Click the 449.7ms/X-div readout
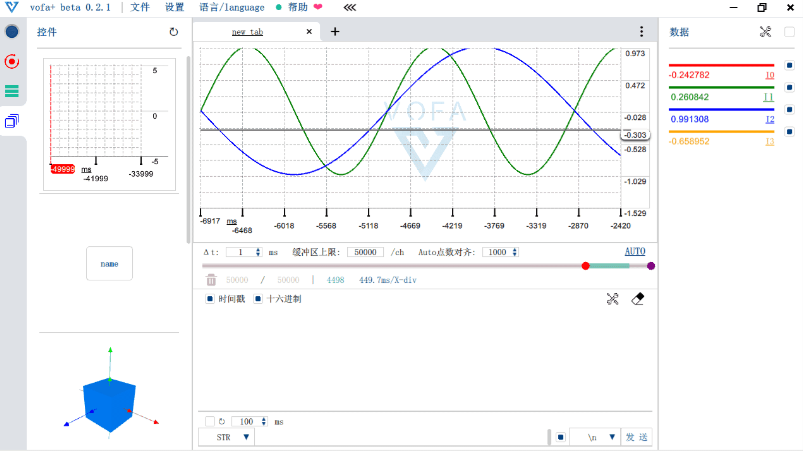This screenshot has width=803, height=451. click(388, 280)
